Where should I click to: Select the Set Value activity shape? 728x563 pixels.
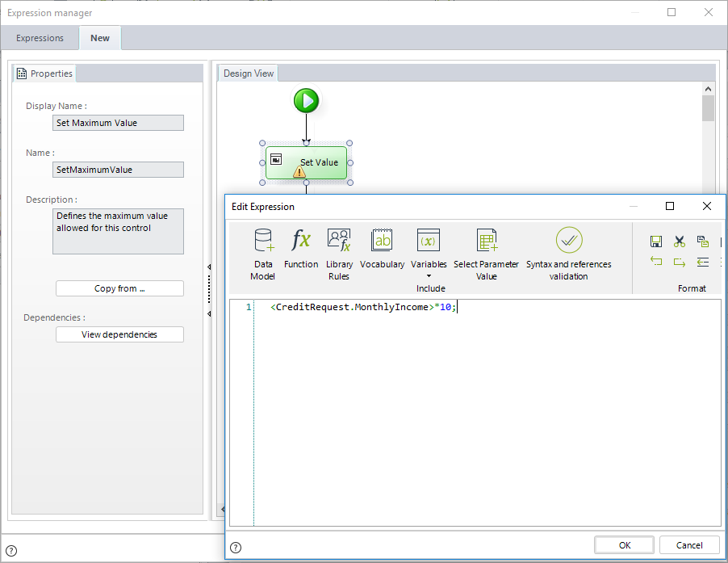(307, 162)
